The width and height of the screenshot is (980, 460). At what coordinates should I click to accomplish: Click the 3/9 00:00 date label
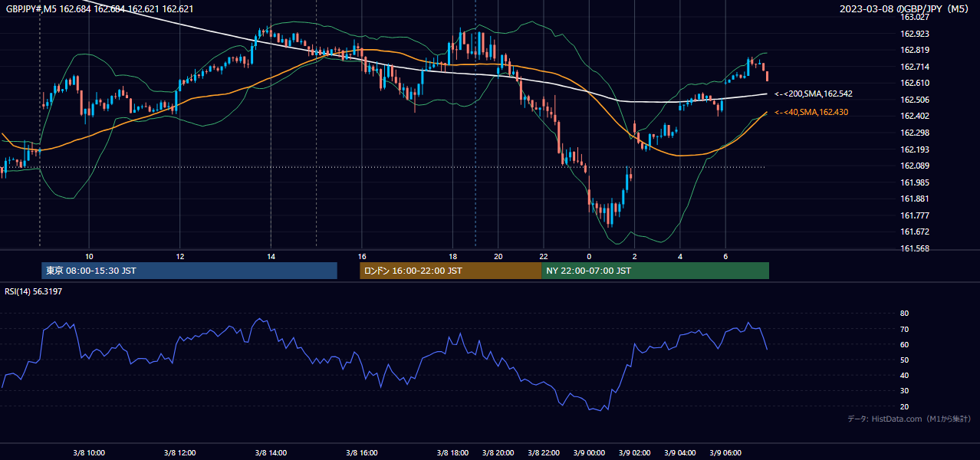(589, 452)
